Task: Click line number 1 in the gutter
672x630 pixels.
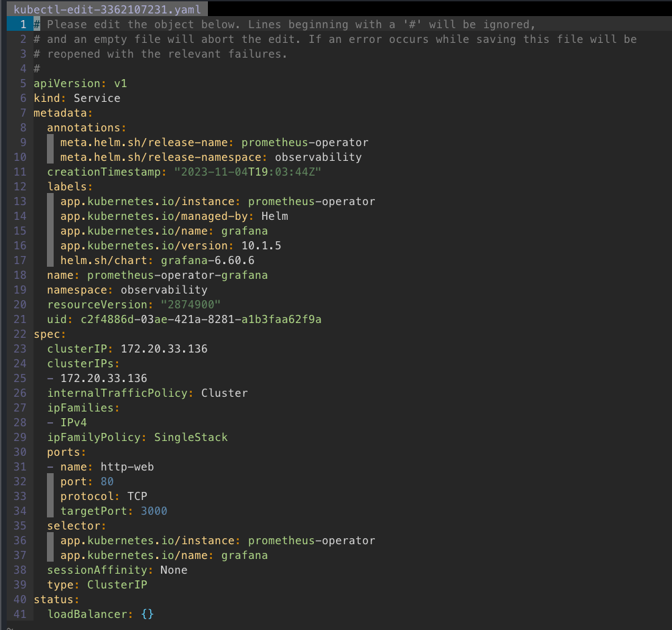Action: tap(22, 24)
